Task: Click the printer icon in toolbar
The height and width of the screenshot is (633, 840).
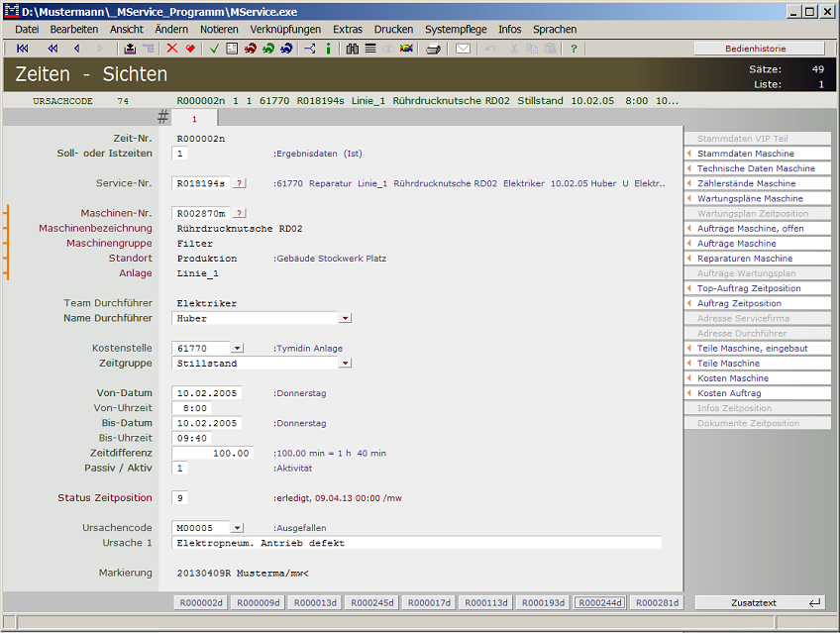Action: coord(433,49)
